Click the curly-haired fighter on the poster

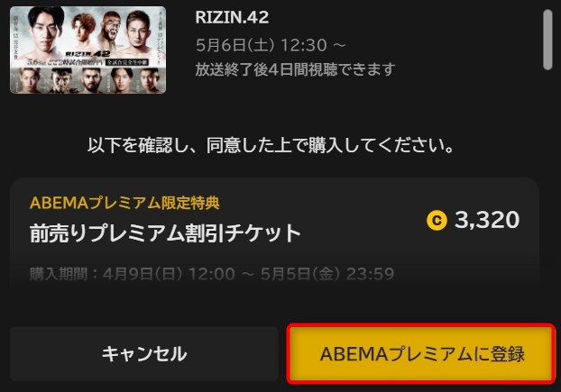pos(84,29)
